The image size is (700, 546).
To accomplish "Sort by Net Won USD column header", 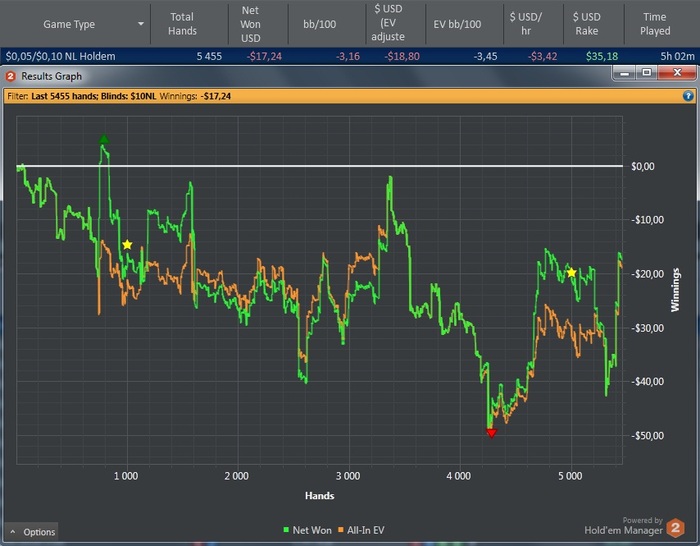I will (x=250, y=24).
